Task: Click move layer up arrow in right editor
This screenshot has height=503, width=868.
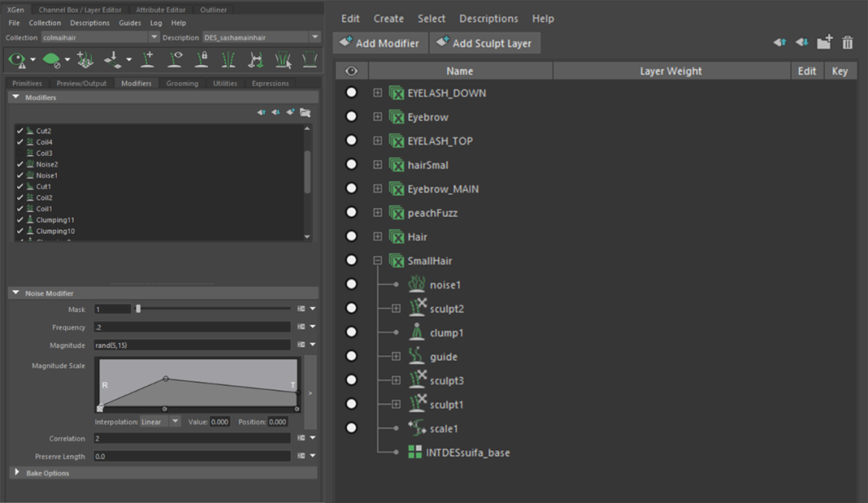Action: pyautogui.click(x=780, y=43)
